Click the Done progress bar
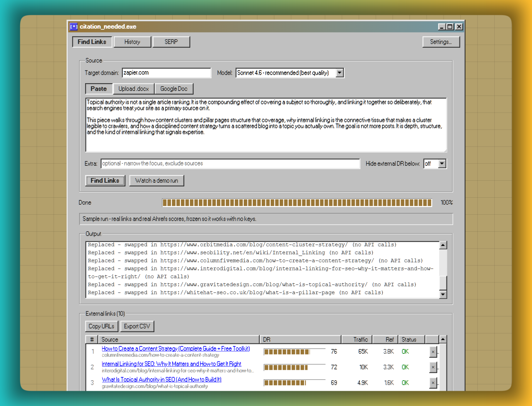Screen dimensions: 532x406 297,203
